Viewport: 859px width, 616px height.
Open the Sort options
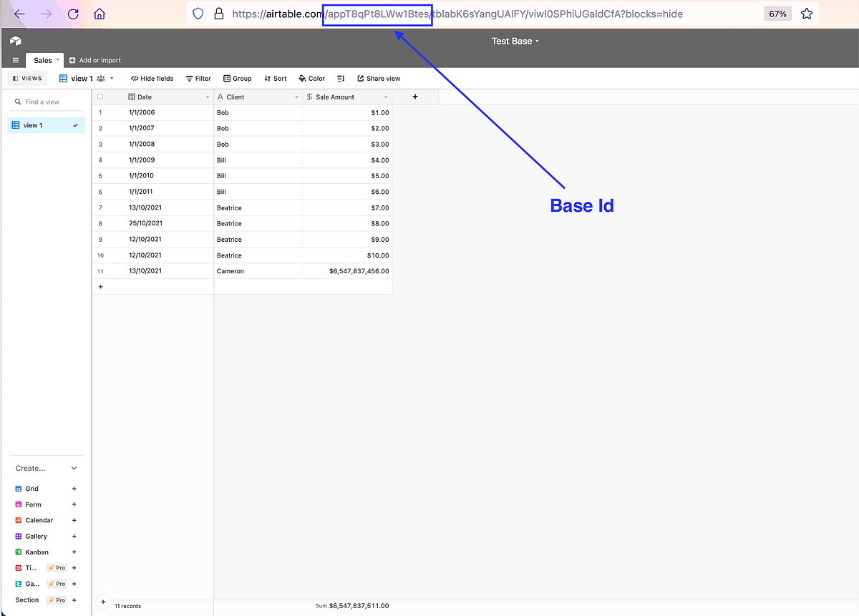275,78
